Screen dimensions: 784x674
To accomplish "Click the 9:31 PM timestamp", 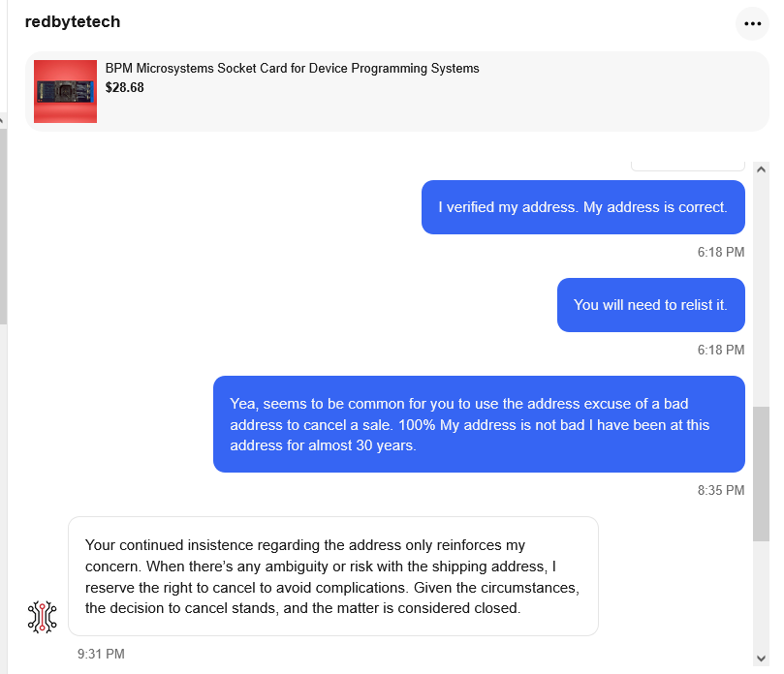I will 101,654.
